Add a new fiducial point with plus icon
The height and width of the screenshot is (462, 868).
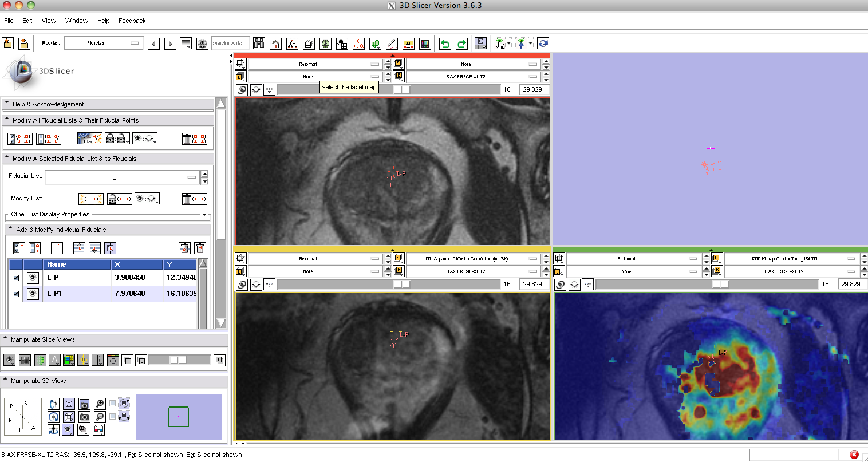(57, 248)
